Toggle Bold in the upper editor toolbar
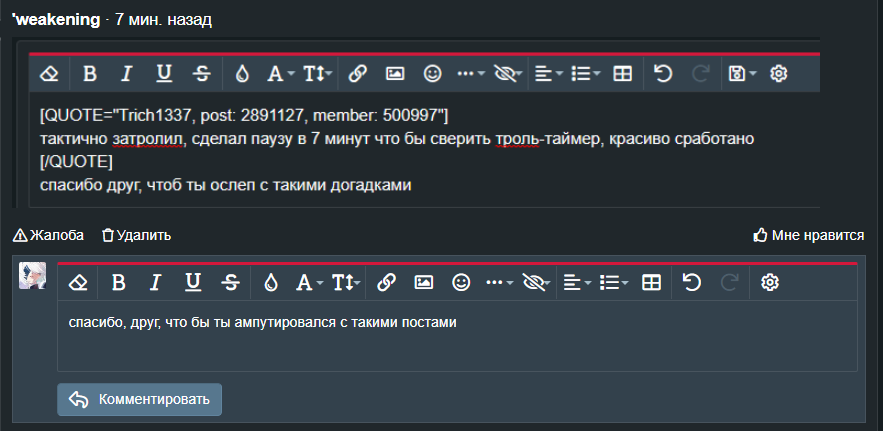The width and height of the screenshot is (883, 431). point(90,74)
